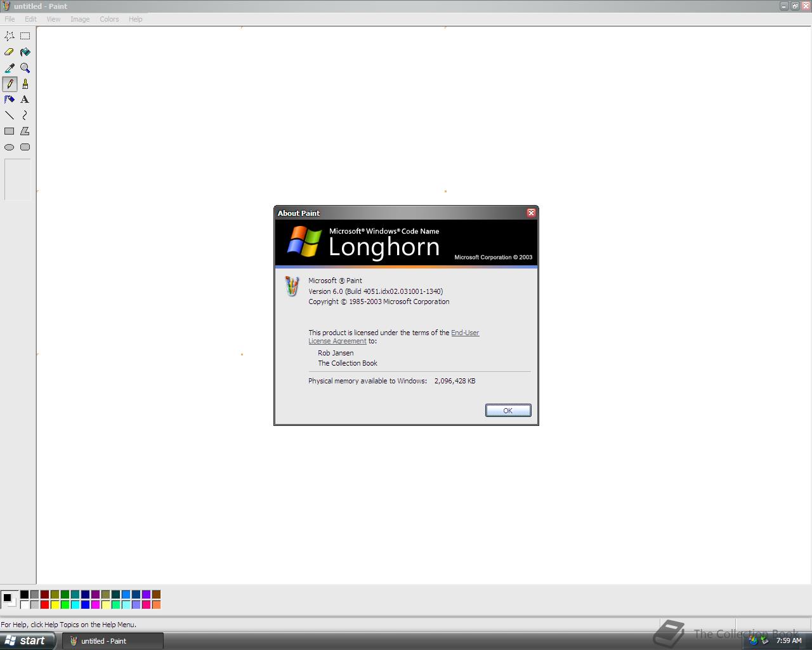
Task: Choose the Eraser tool
Action: pos(10,52)
